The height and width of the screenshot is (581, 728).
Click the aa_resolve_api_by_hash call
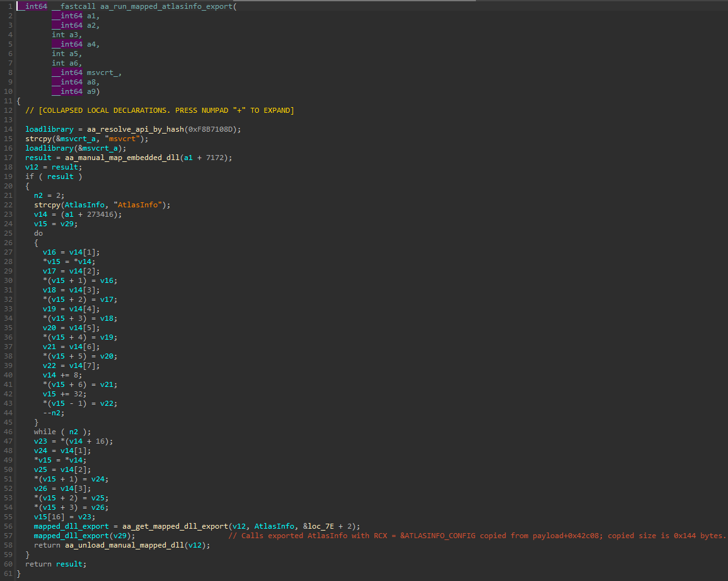136,129
